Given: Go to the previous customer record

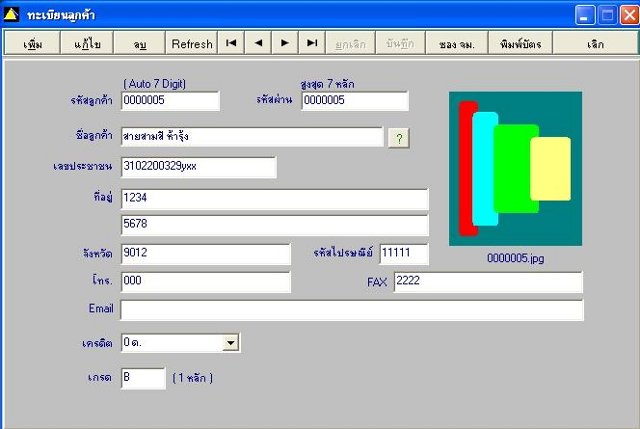Looking at the screenshot, I should (258, 43).
